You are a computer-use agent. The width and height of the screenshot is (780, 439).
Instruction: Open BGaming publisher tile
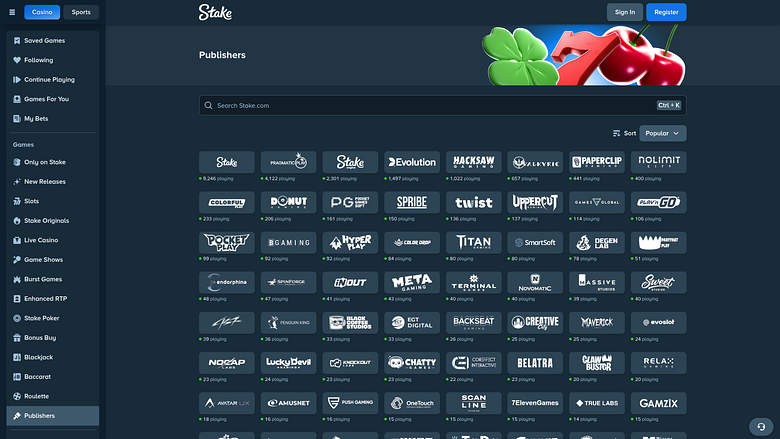coord(289,243)
